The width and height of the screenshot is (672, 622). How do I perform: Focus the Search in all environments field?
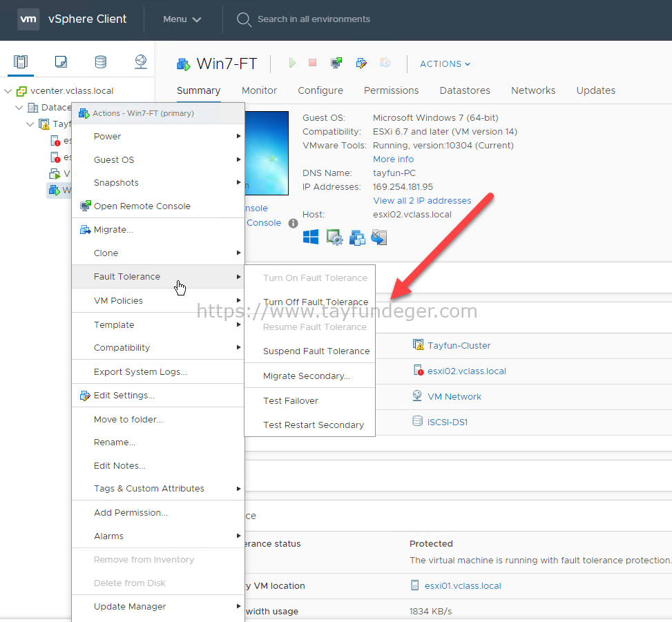pyautogui.click(x=314, y=19)
